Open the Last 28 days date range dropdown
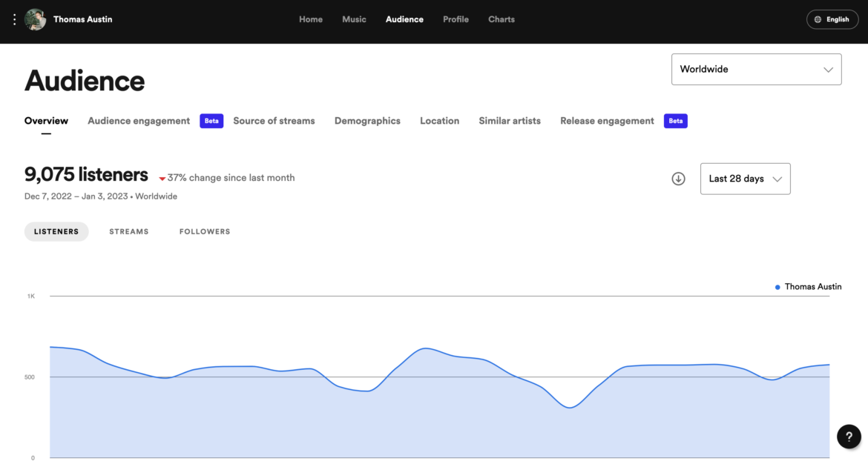868x467 pixels. [745, 179]
